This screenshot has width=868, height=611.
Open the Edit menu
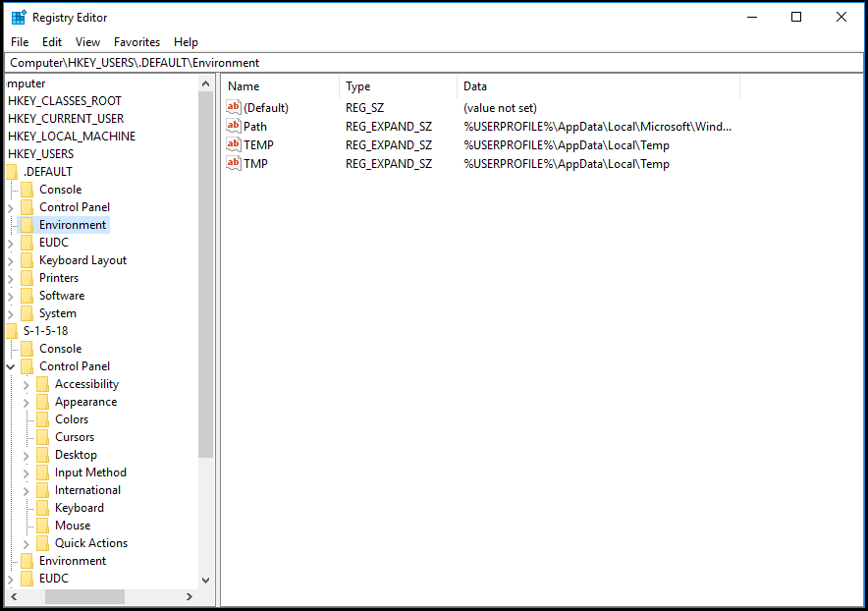(x=52, y=42)
